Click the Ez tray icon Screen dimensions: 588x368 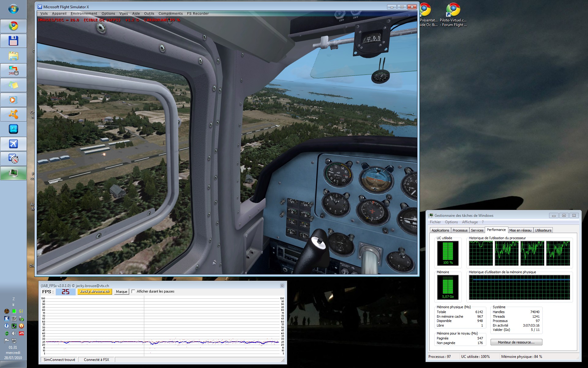pos(14,319)
